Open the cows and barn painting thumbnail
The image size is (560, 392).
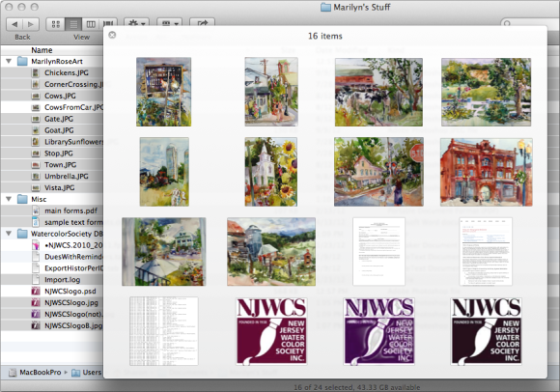(x=378, y=92)
